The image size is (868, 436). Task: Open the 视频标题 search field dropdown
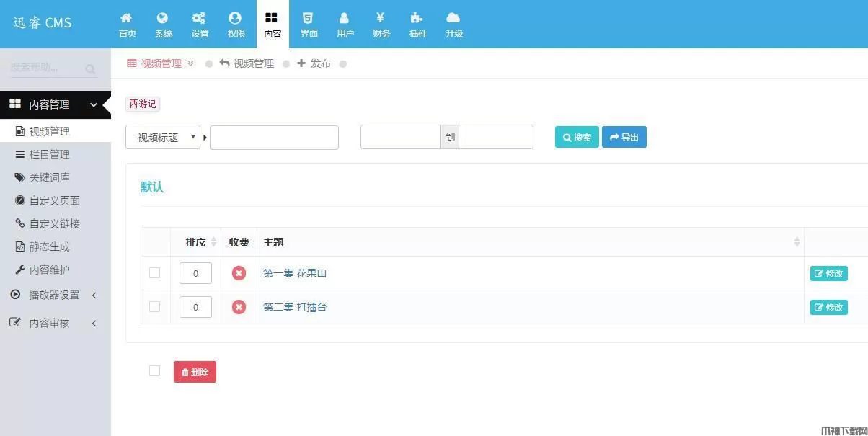(163, 137)
